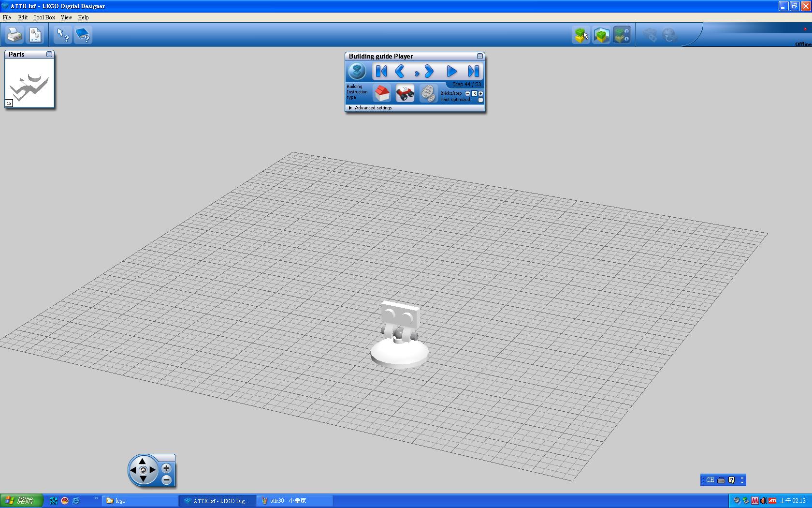Reset the camera view
Screen dimensions: 812x508
[x=143, y=470]
